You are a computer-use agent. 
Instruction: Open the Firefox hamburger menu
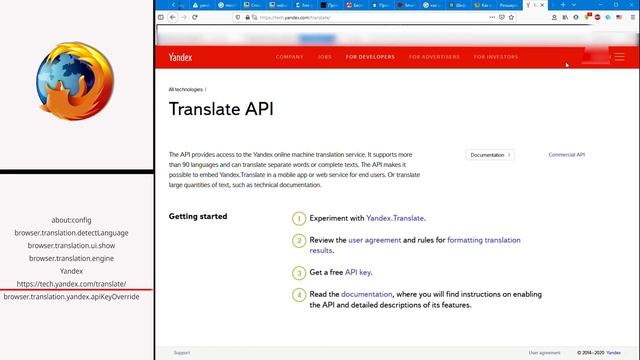[x=633, y=17]
